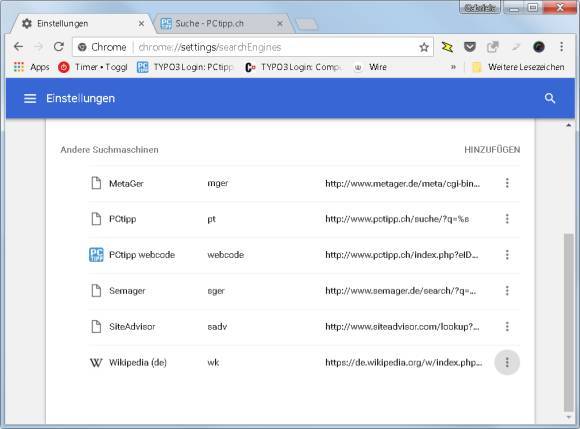
Task: Click the SiteAdvisor page icon
Action: pos(96,327)
